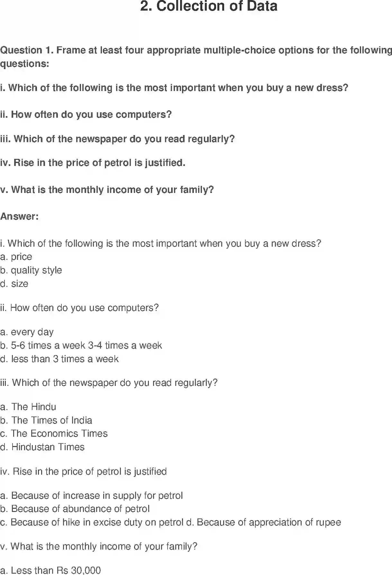This screenshot has height=575, width=392.
Task: Click "b. Because of abundance of petrol"
Action: coord(75,509)
